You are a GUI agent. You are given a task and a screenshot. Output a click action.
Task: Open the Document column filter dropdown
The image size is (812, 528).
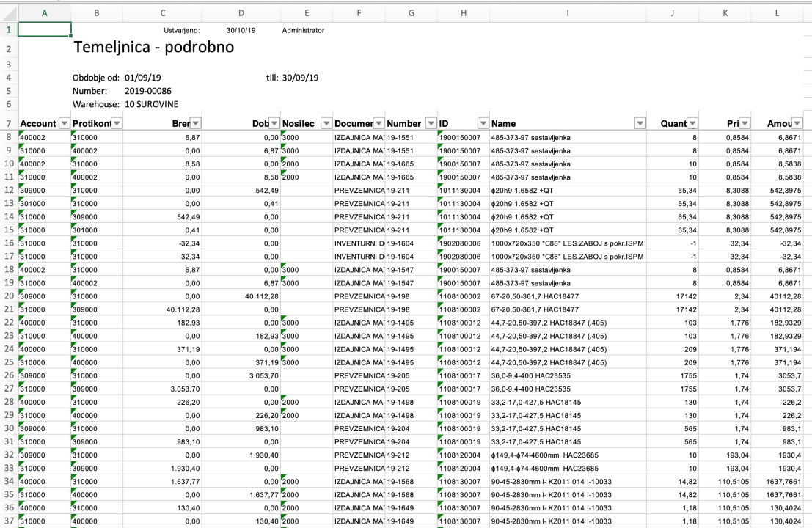pos(378,123)
